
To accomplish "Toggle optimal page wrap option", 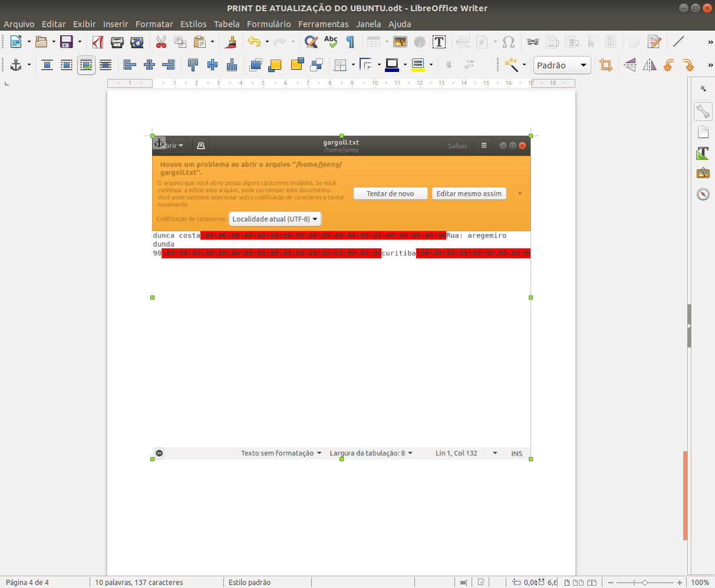I will pyautogui.click(x=86, y=65).
